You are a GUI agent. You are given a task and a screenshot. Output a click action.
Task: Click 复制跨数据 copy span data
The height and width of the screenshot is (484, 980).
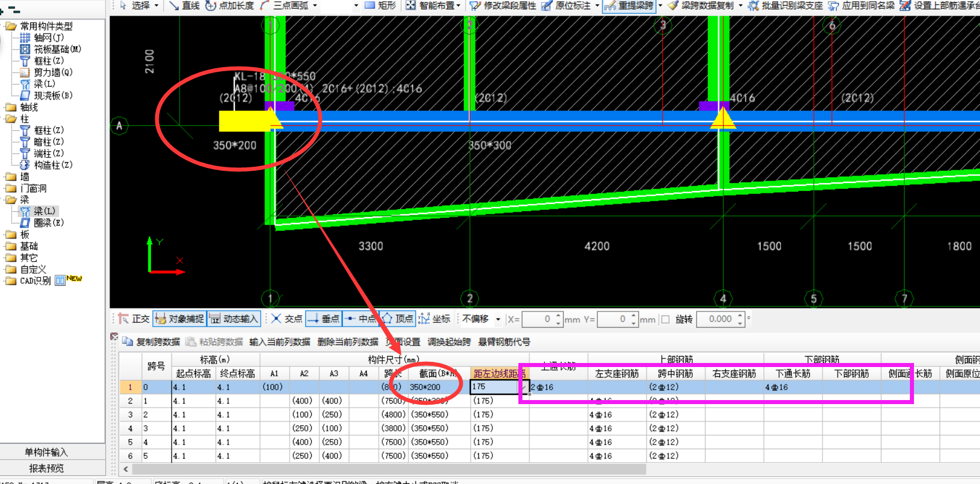[151, 342]
